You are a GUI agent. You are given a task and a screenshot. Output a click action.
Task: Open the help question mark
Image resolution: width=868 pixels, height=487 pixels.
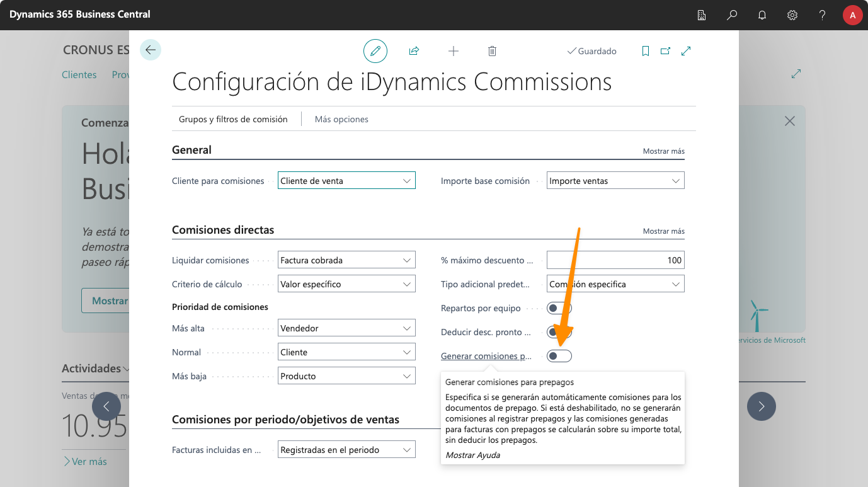(823, 15)
